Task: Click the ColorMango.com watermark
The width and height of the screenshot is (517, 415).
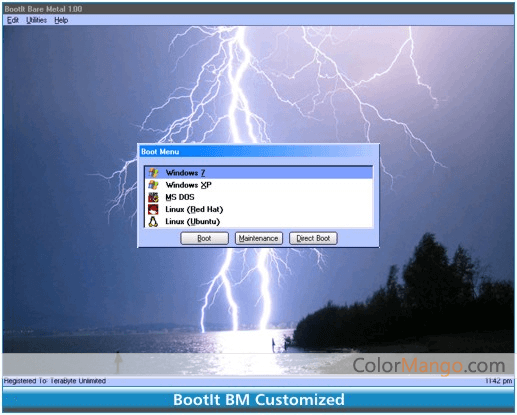Action: tap(429, 366)
